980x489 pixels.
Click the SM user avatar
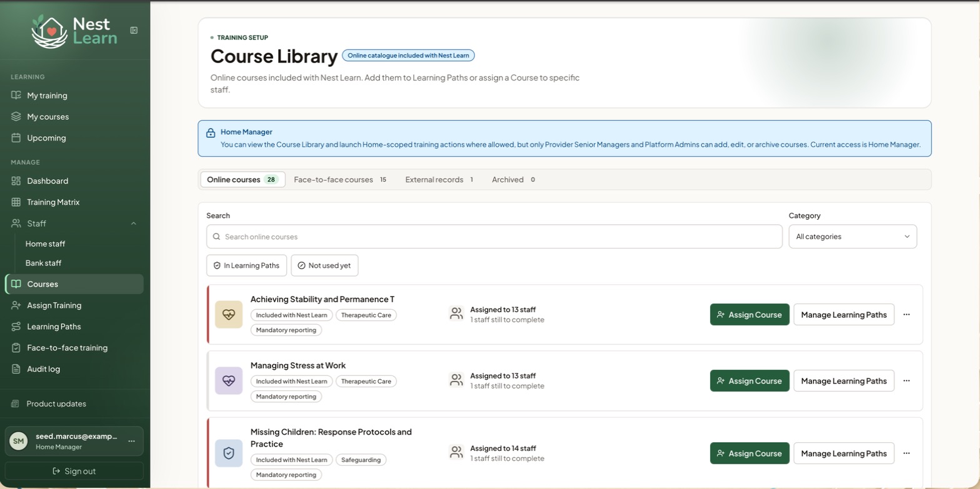(19, 441)
